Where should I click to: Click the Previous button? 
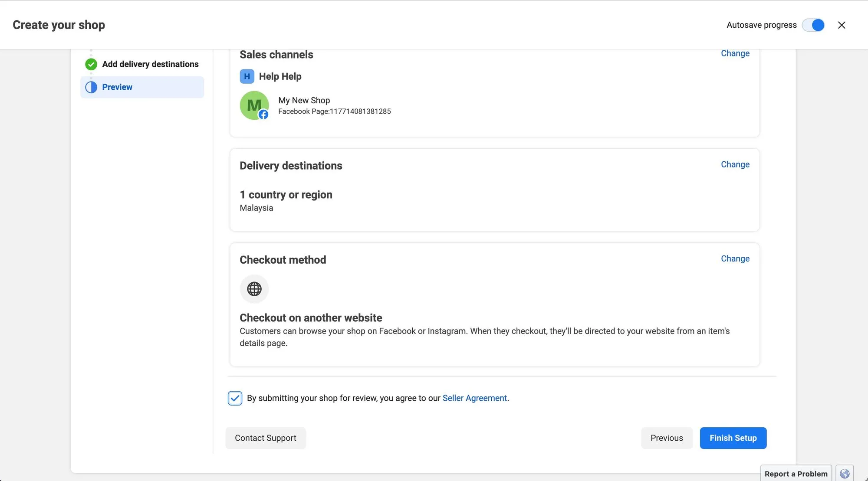tap(666, 438)
